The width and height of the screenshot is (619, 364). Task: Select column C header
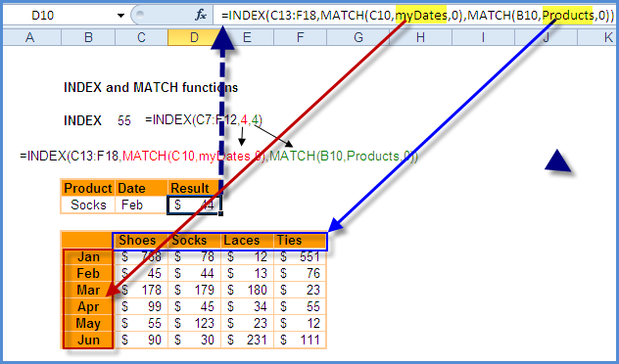[141, 37]
